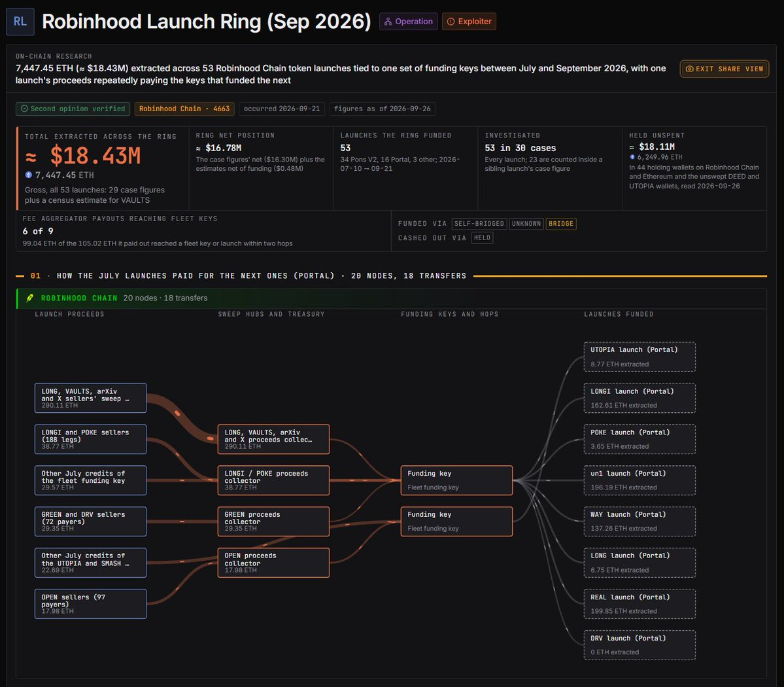Click the ETH coin icon beside 6,249.96 ETH
The height and width of the screenshot is (687, 784).
[x=632, y=157]
